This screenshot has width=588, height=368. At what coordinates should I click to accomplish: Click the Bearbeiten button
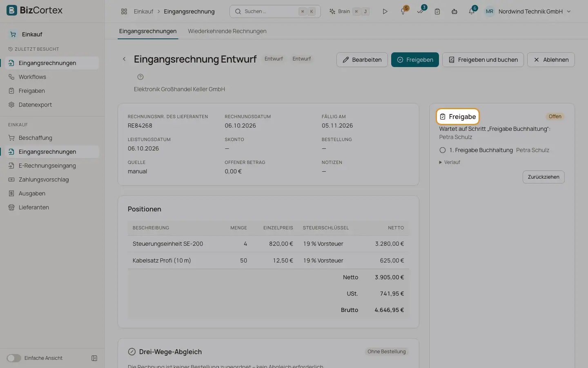click(362, 60)
